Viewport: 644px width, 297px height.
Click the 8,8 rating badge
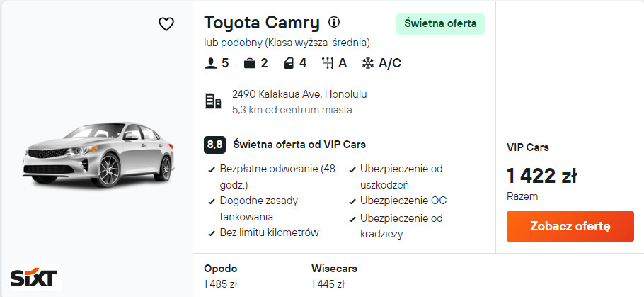coord(214,145)
